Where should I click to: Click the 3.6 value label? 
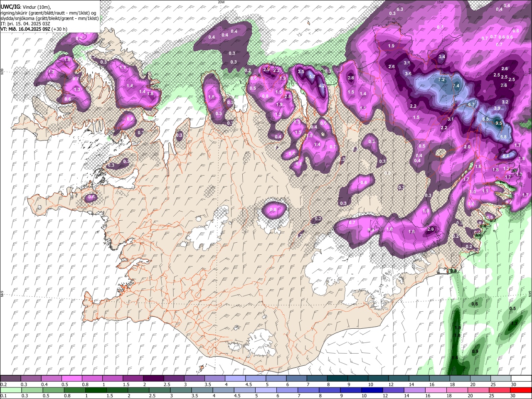408,74
